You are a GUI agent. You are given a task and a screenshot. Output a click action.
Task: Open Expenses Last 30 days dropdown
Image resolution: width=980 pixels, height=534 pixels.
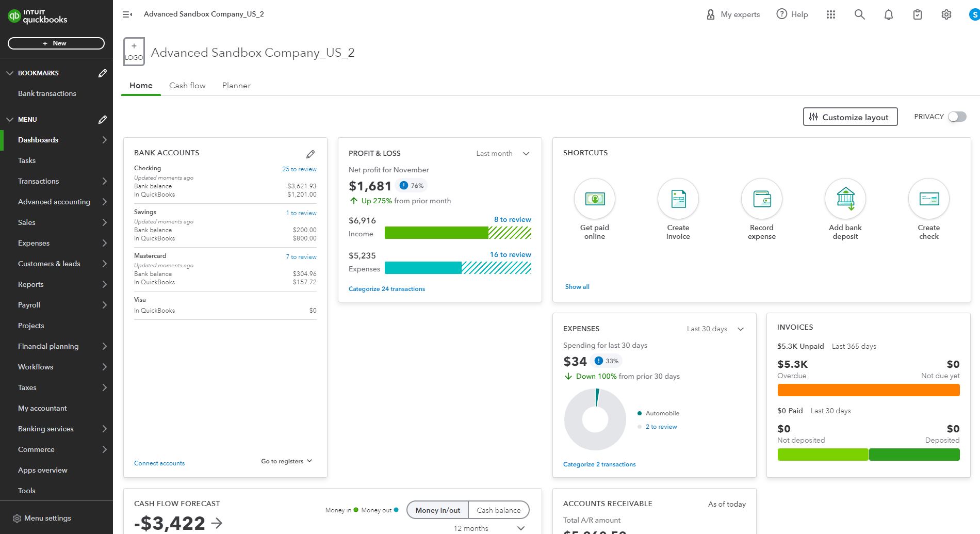[715, 329]
